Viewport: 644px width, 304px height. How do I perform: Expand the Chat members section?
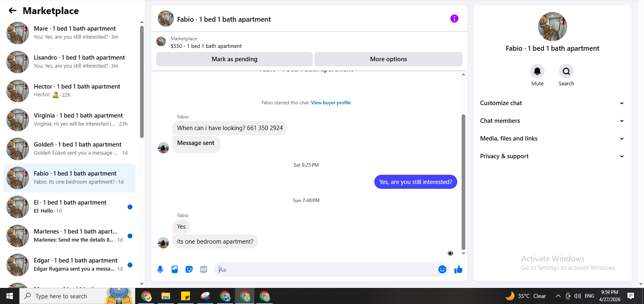(x=552, y=121)
